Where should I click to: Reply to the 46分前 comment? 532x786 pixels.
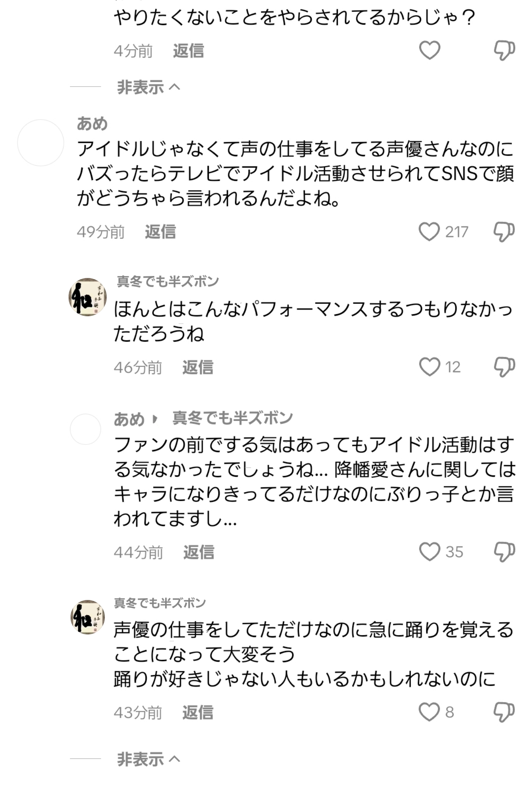198,367
